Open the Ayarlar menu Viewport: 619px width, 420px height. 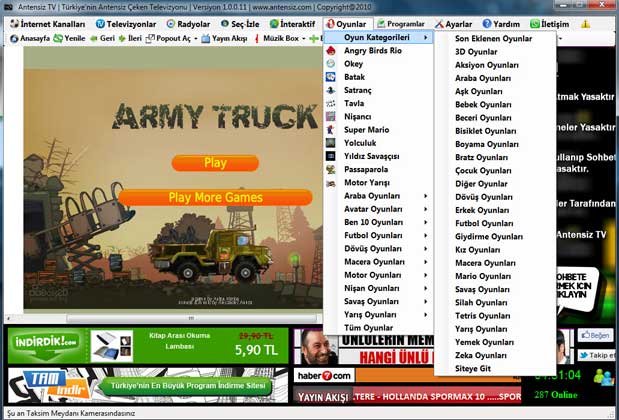coord(453,24)
